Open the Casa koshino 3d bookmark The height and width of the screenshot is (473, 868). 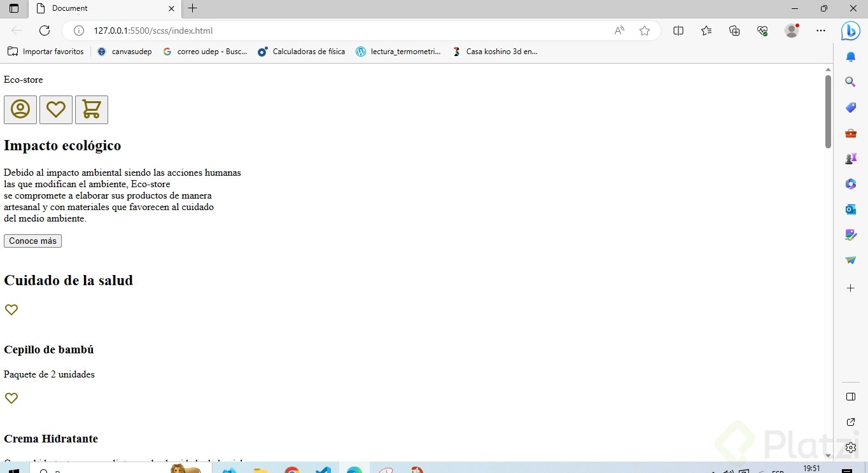(x=495, y=52)
